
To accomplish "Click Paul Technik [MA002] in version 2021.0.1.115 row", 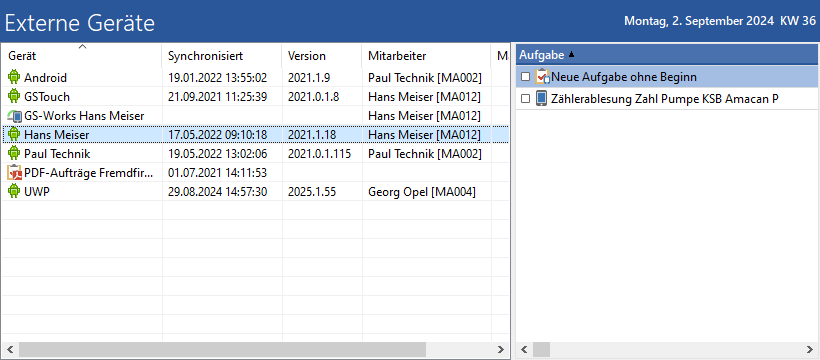I will 424,154.
